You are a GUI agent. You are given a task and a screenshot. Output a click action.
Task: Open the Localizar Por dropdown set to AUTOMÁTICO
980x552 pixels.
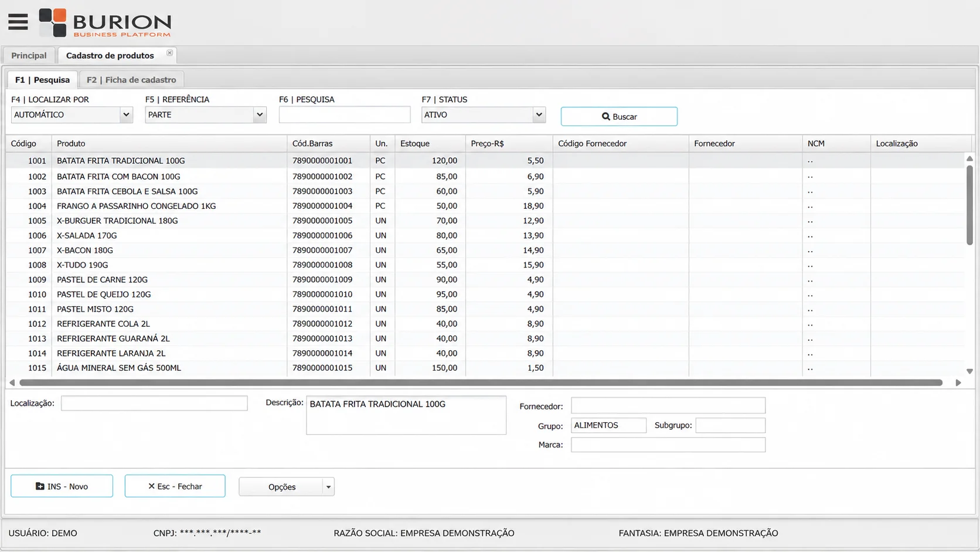tap(72, 115)
